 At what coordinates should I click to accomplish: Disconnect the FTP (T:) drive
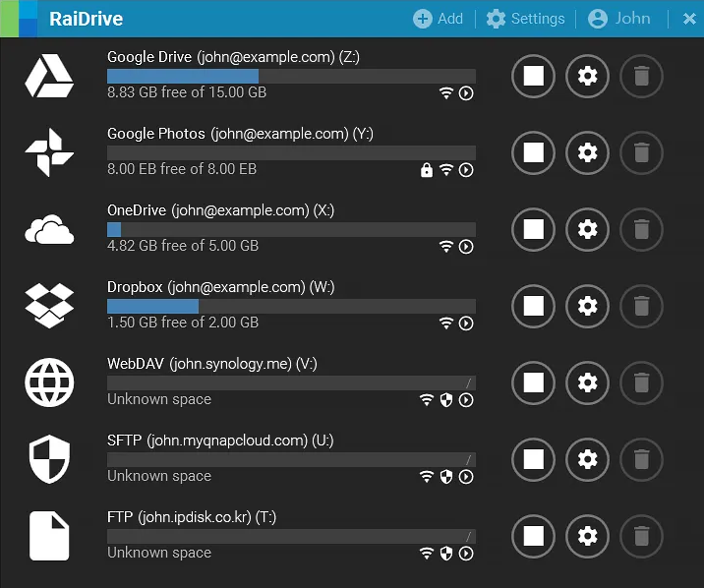pos(533,536)
